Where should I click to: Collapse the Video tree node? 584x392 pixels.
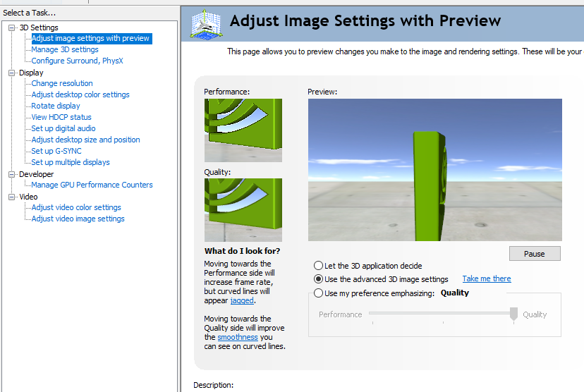click(x=11, y=197)
